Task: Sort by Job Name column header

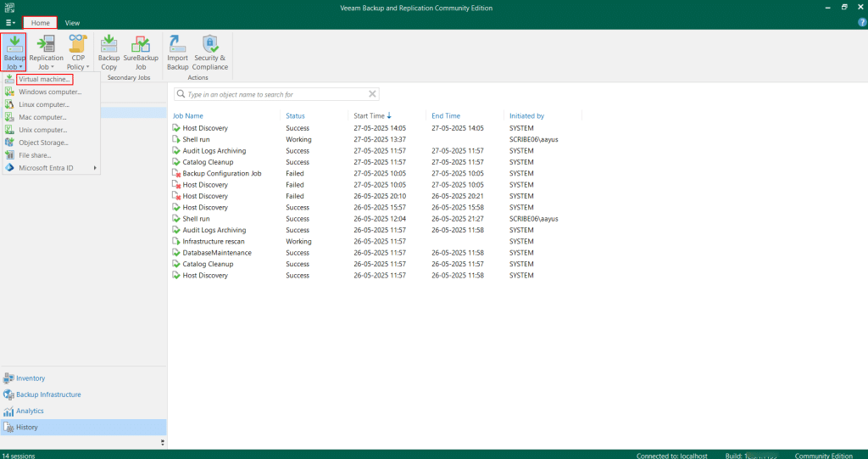Action: click(x=187, y=116)
